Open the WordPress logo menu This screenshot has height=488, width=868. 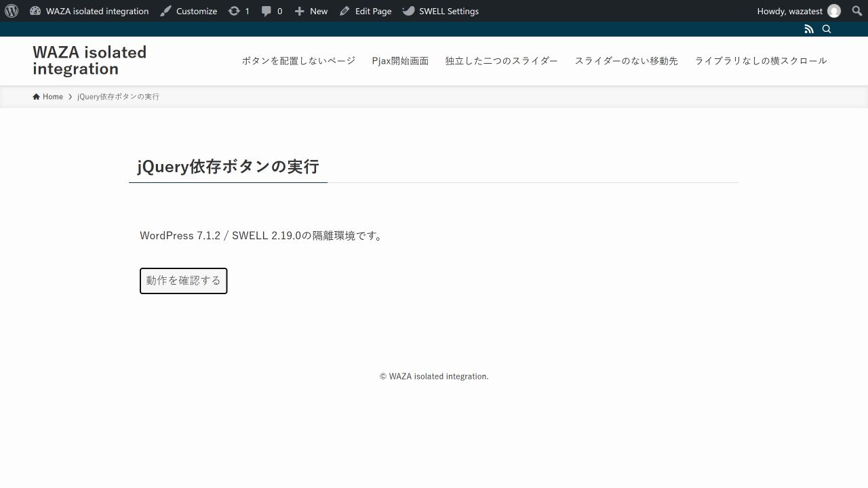pos(12,11)
